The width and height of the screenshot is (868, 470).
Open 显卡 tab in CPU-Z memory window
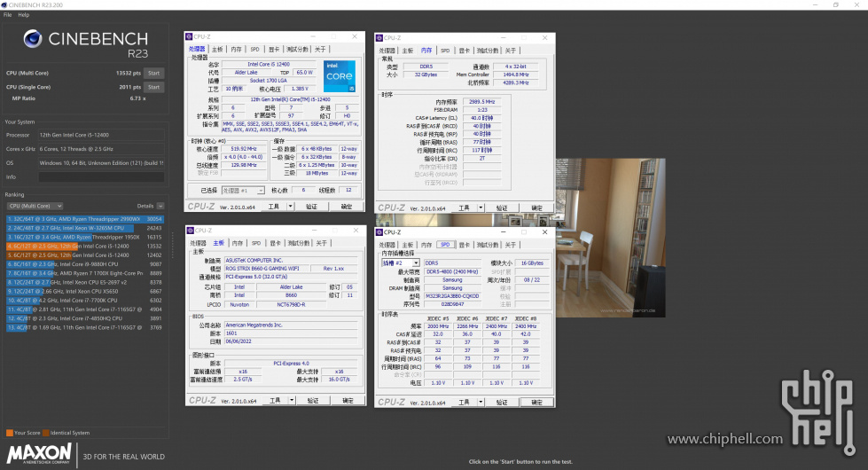[464, 51]
